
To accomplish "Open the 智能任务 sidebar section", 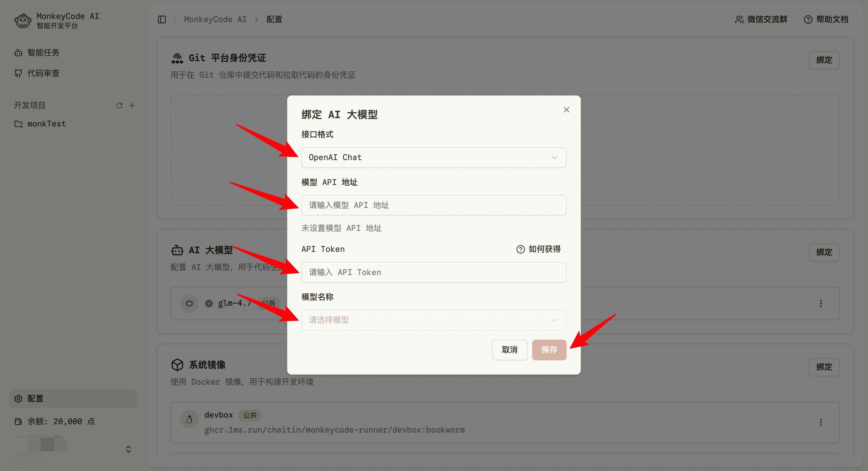I will [x=43, y=52].
